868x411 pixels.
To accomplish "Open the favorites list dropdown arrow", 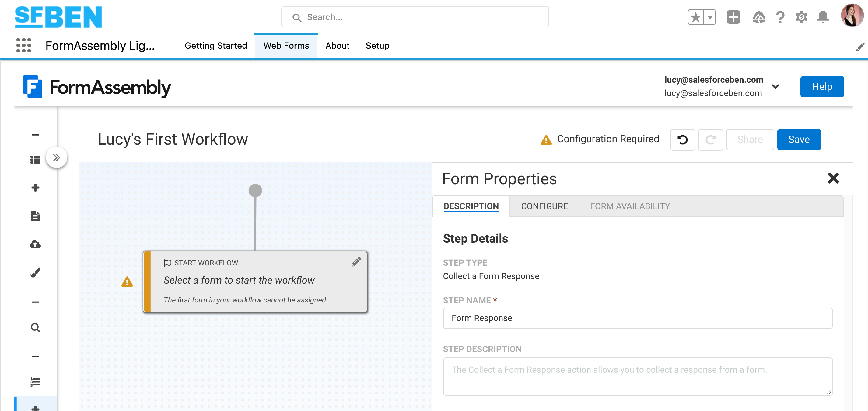I will (710, 17).
